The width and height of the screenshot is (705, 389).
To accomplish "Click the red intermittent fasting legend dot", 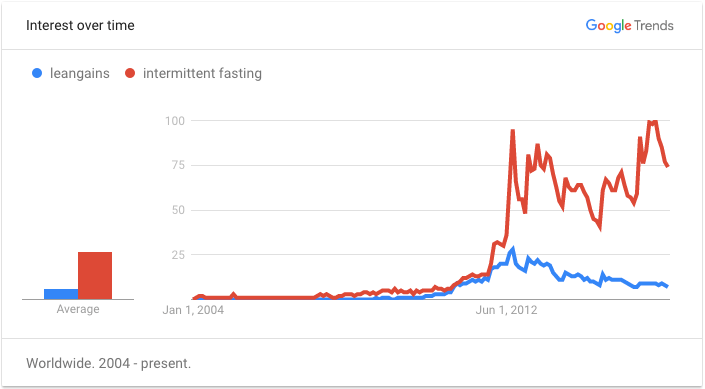I will point(130,73).
